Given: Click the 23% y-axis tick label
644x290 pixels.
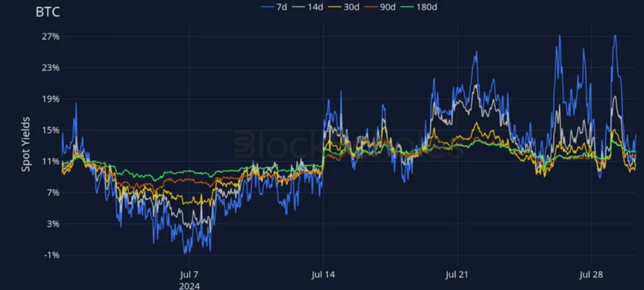Looking at the screenshot, I should pyautogui.click(x=52, y=68).
